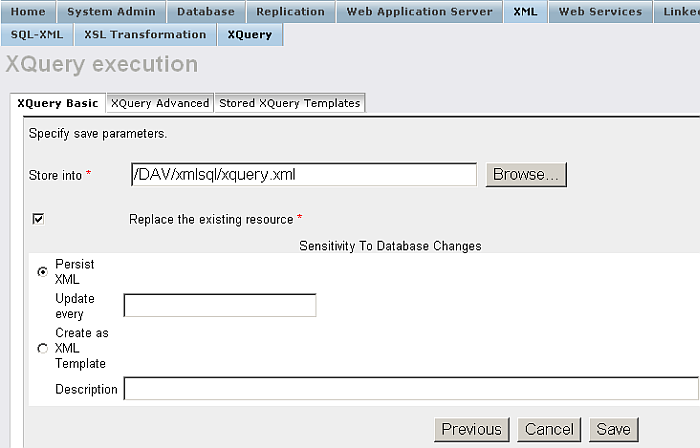Click the Store into path field
The height and width of the screenshot is (448, 700).
304,174
